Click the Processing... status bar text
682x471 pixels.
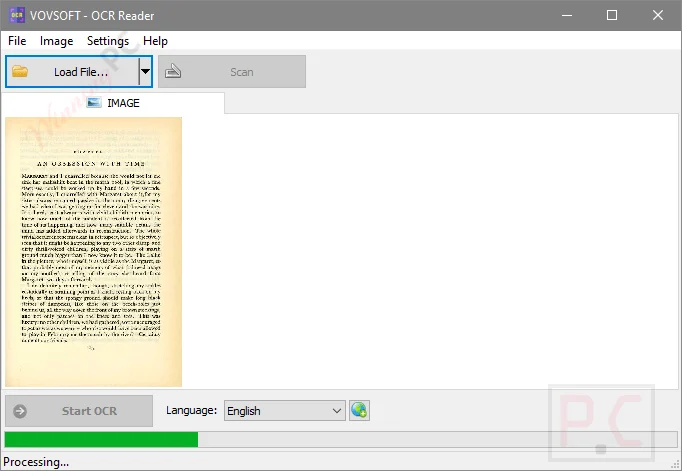[36, 462]
